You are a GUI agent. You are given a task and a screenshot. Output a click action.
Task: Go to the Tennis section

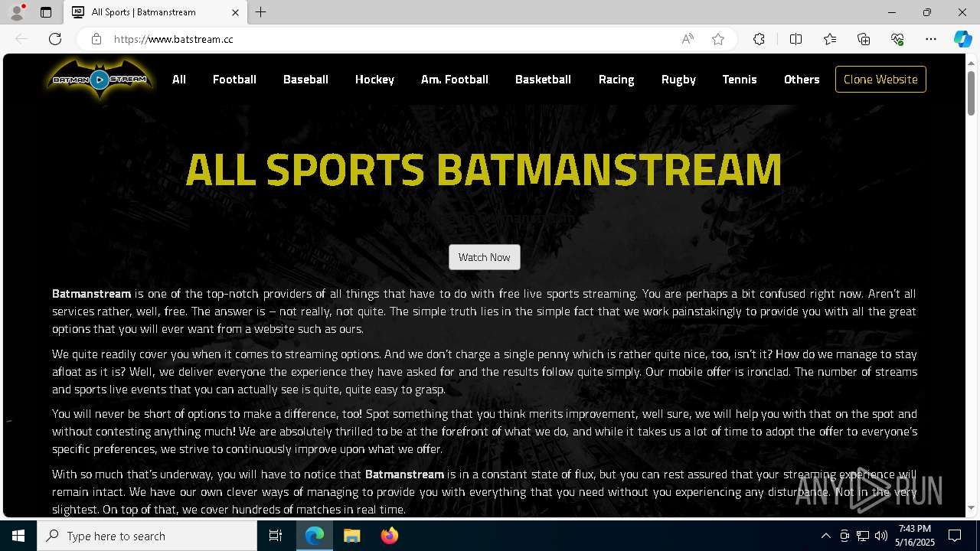tap(740, 80)
